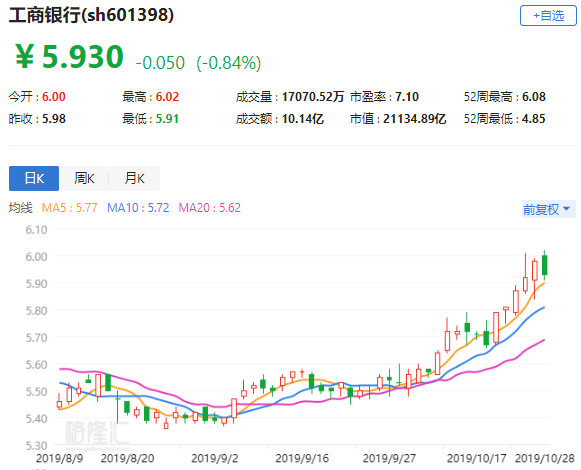Click the 5.70 price axis label
The width and height of the screenshot is (581, 470).
tap(36, 338)
